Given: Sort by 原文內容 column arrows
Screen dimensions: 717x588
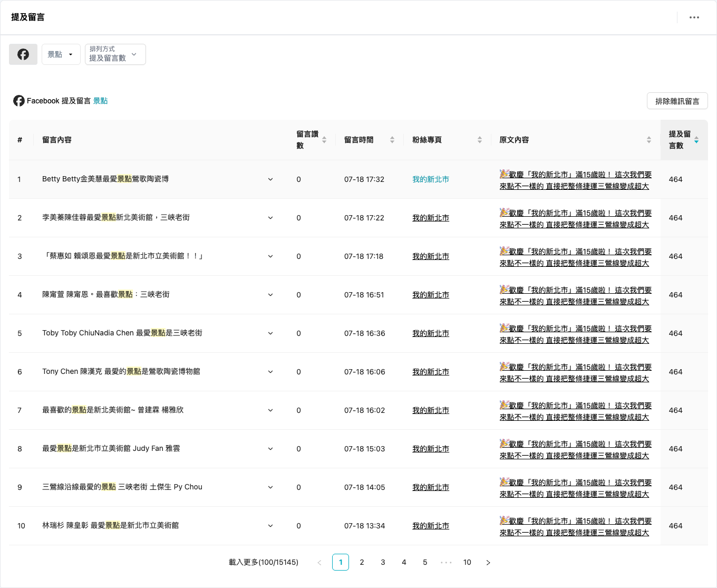Looking at the screenshot, I should (649, 140).
